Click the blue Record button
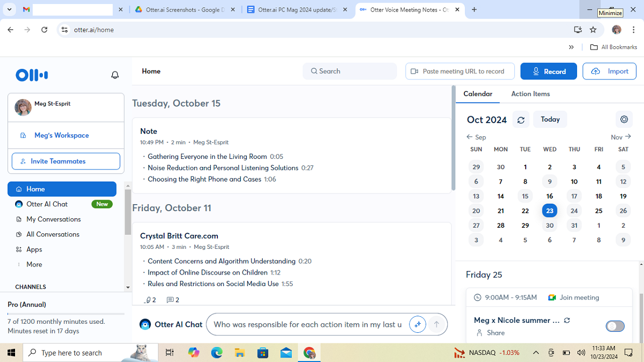 (x=548, y=71)
